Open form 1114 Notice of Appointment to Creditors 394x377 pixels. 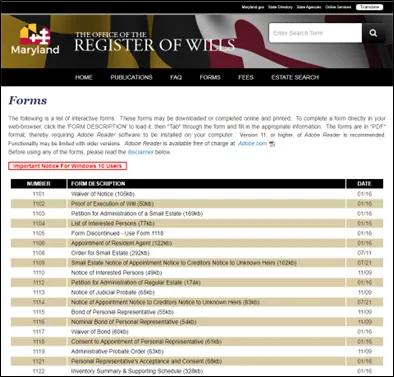point(165,302)
